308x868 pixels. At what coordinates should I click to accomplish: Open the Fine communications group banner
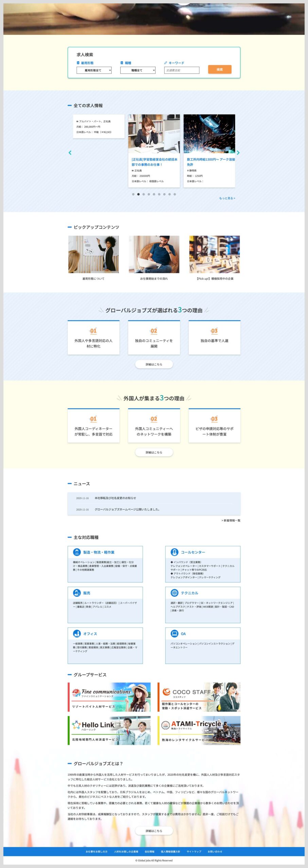click(109, 697)
